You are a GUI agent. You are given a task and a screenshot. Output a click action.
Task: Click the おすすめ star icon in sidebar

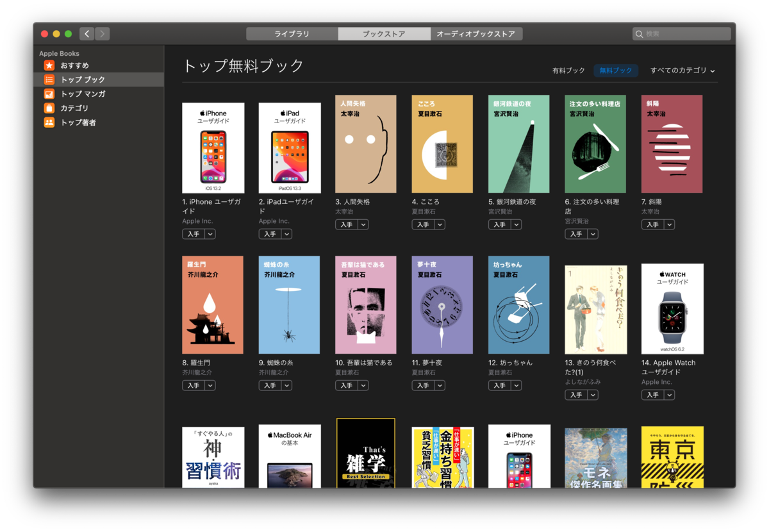pos(49,65)
